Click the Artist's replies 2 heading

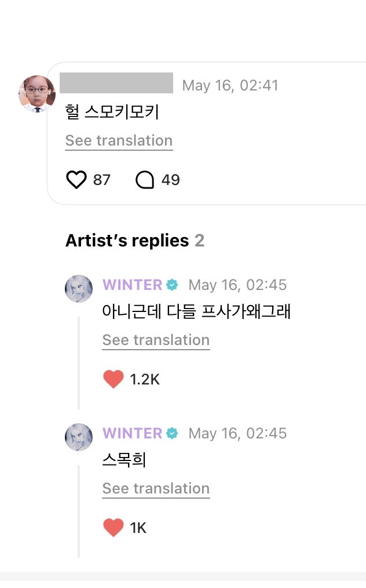click(135, 241)
